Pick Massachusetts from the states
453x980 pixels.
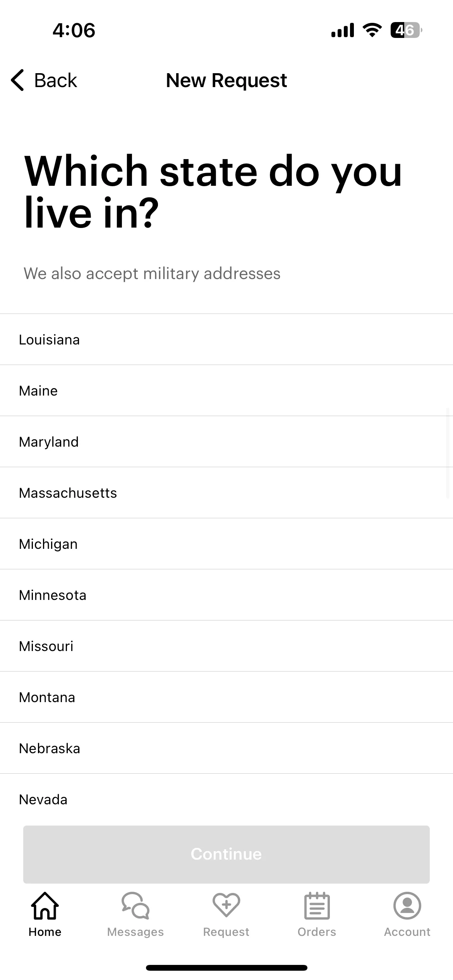click(226, 493)
